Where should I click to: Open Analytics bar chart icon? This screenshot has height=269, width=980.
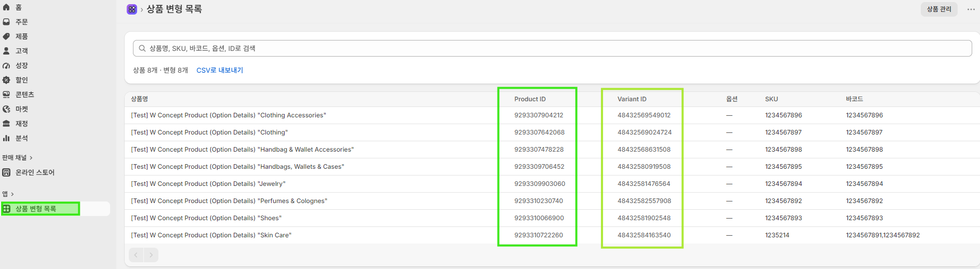click(6, 138)
